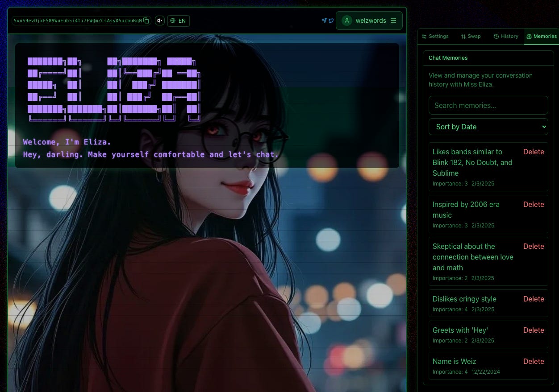Delete the Name is Weiz memory
The height and width of the screenshot is (392, 559).
534,361
